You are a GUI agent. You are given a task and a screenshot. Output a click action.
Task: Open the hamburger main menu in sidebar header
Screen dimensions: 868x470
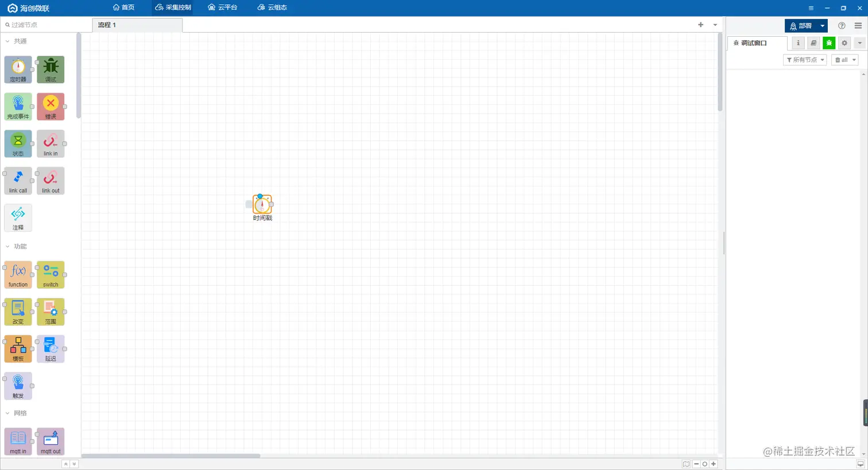pos(858,26)
